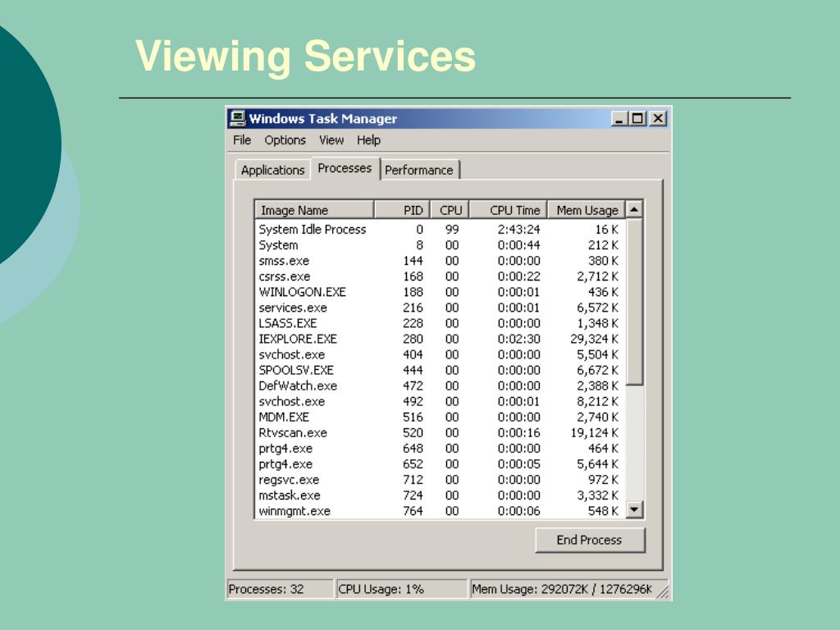Sort by PID column header
The height and width of the screenshot is (630, 840).
[x=402, y=210]
